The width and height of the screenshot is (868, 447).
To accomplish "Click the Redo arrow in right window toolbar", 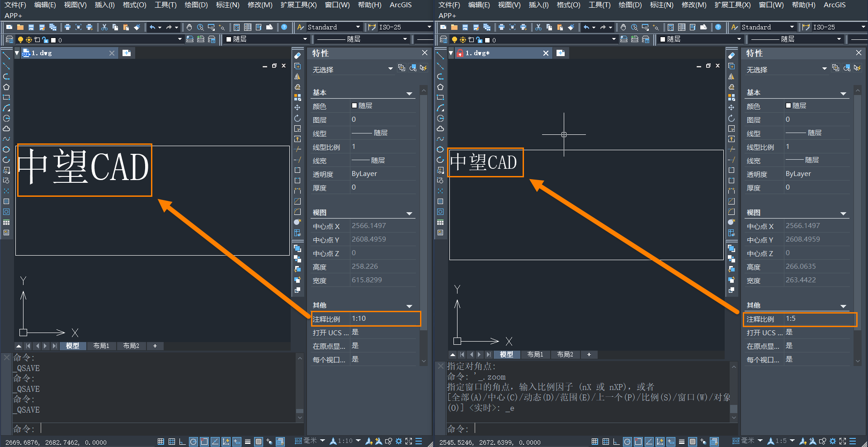I will (603, 27).
